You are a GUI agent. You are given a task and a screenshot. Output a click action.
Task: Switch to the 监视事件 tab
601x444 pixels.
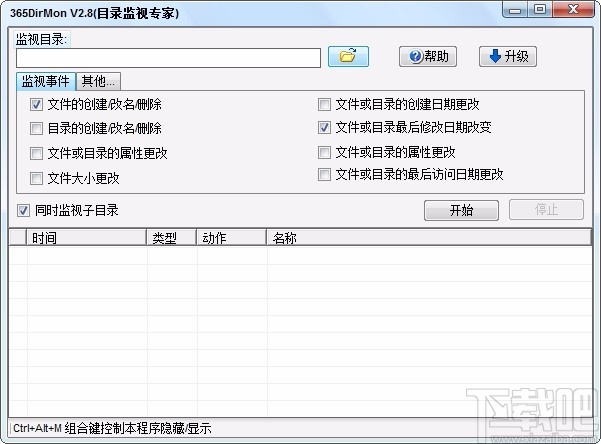coord(46,81)
